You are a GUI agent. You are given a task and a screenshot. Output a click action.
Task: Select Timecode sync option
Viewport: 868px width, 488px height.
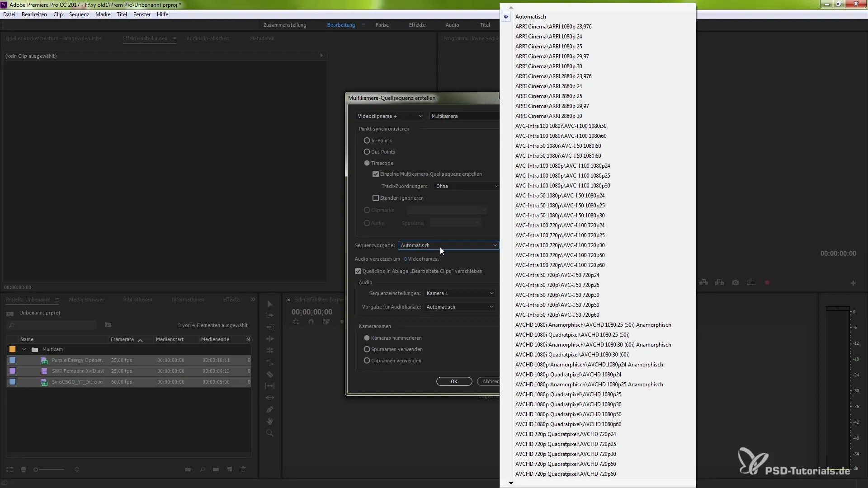click(367, 163)
